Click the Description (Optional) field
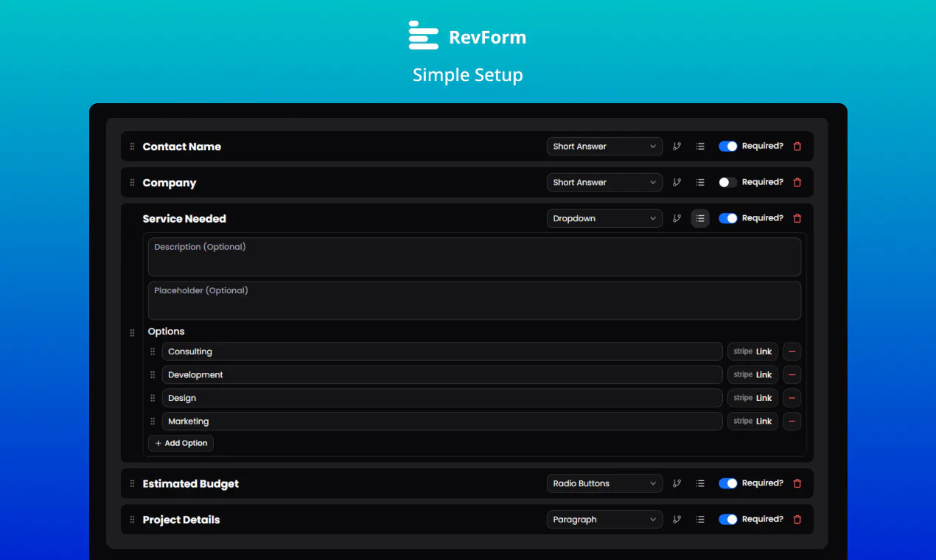This screenshot has height=560, width=936. (x=475, y=257)
